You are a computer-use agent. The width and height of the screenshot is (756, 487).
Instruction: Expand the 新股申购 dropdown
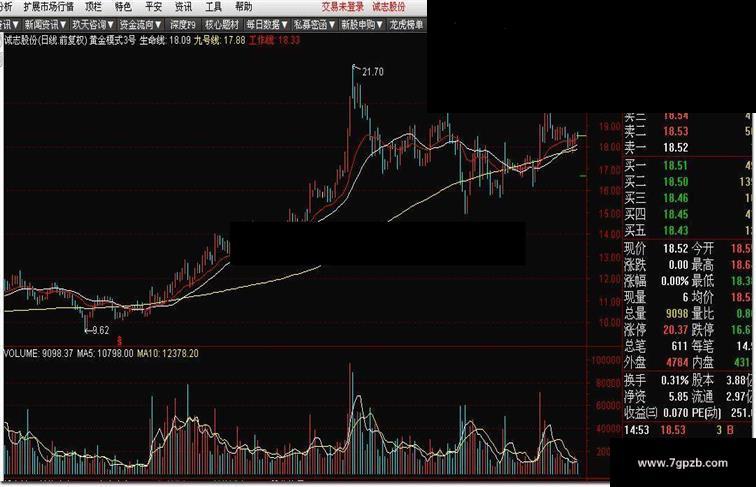pos(362,24)
